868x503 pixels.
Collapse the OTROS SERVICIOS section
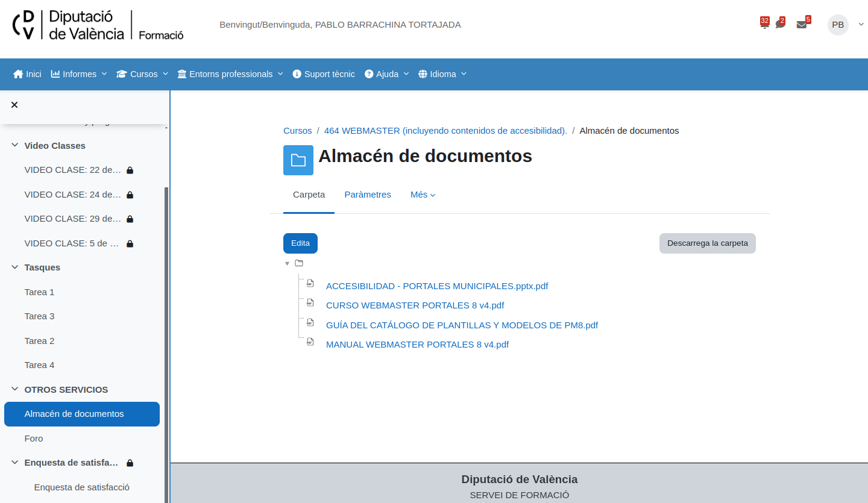14,390
